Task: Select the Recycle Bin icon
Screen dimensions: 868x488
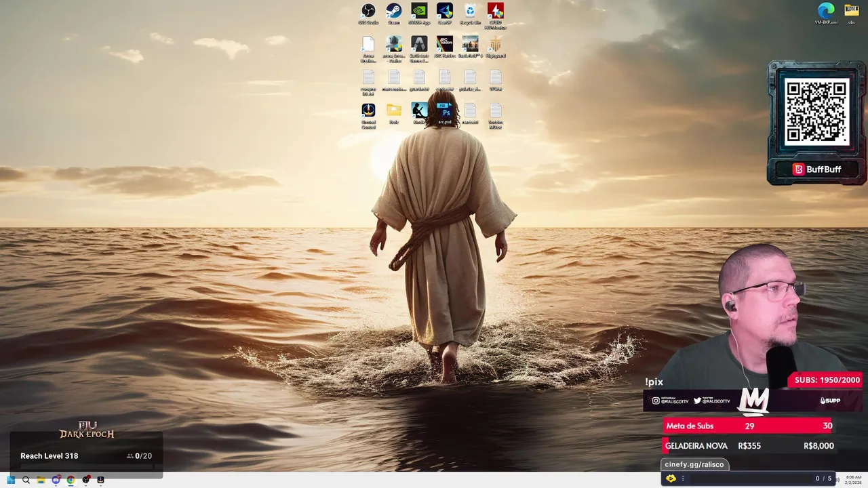Action: (x=470, y=14)
